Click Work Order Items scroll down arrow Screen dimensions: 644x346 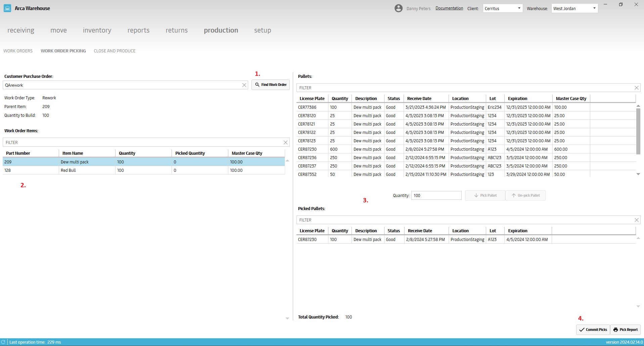point(287,318)
